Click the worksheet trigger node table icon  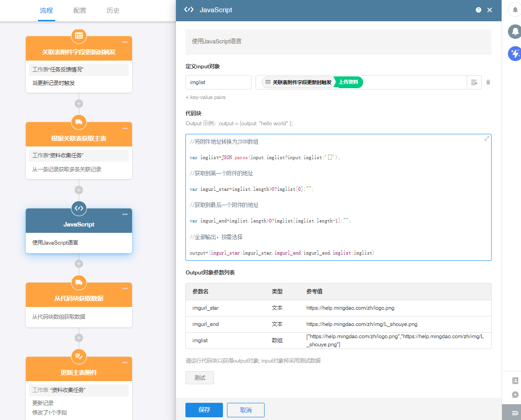79,36
